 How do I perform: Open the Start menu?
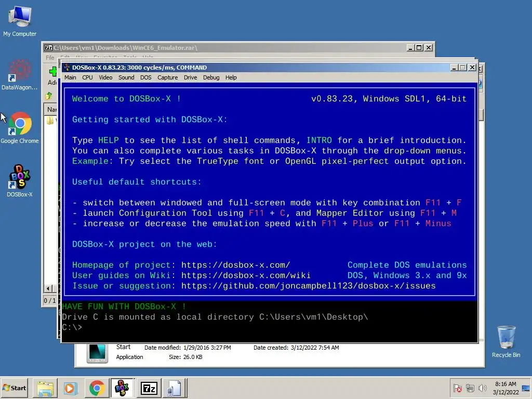(14, 388)
